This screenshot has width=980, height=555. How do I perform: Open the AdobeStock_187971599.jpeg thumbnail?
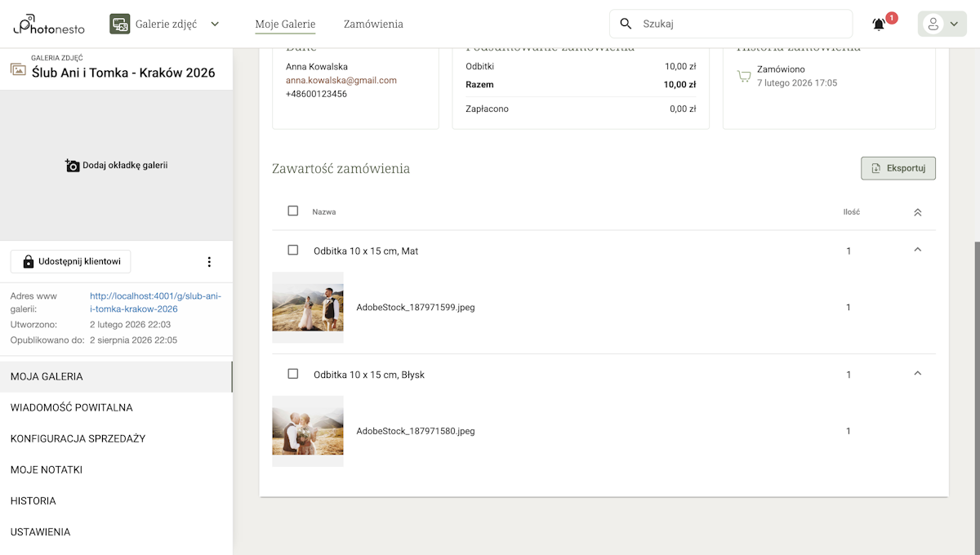(308, 308)
